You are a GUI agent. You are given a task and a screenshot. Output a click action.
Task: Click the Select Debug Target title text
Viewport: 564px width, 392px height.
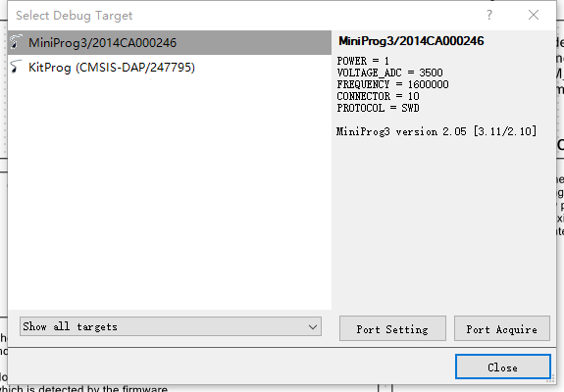(75, 16)
